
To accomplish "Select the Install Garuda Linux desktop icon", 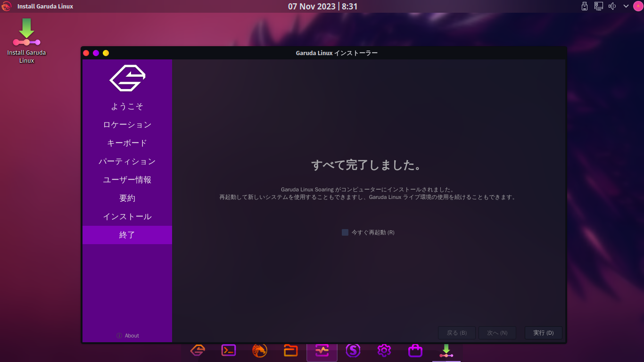I will point(26,41).
